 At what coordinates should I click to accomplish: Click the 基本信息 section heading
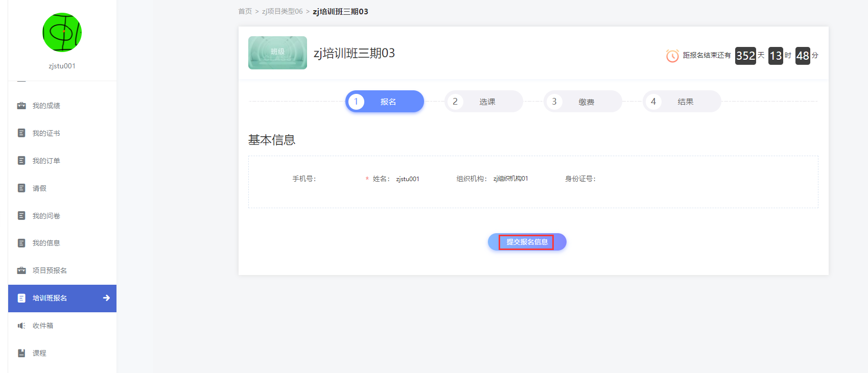(x=272, y=140)
